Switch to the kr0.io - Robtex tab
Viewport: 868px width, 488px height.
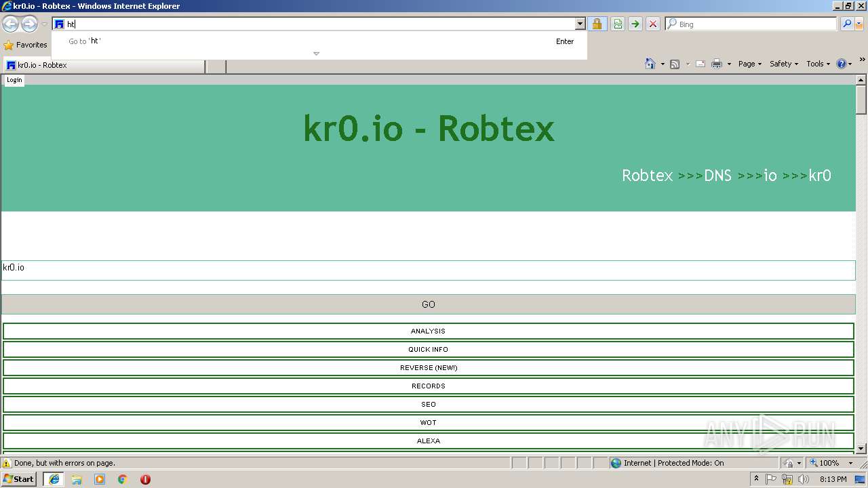coord(104,66)
